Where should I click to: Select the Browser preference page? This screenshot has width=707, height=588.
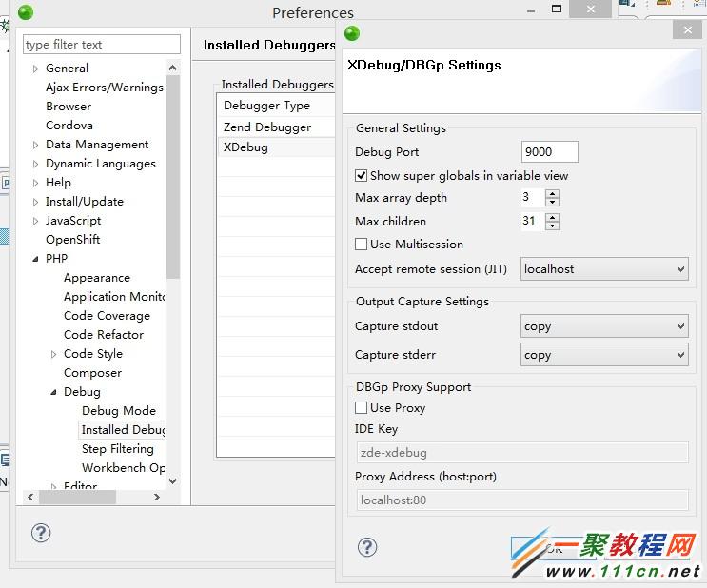(x=69, y=107)
